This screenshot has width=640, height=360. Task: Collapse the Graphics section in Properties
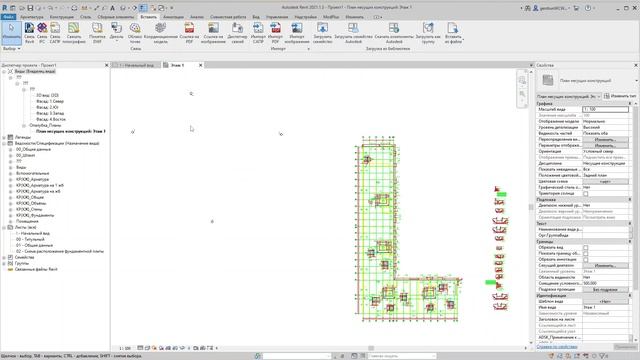coord(630,104)
